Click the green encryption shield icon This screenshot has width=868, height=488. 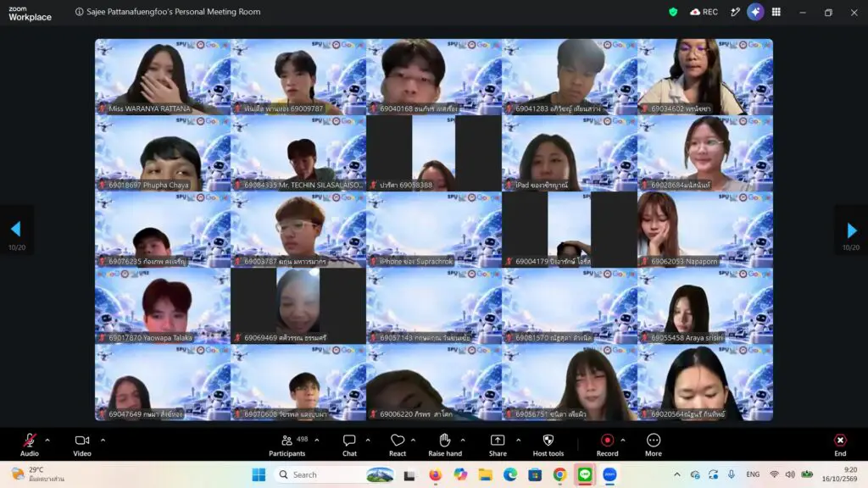click(673, 12)
